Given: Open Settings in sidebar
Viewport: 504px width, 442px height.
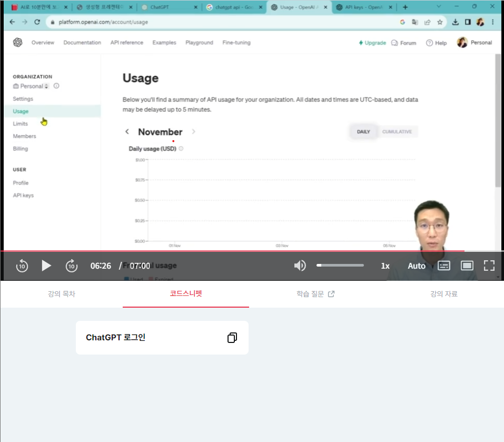Looking at the screenshot, I should 23,99.
